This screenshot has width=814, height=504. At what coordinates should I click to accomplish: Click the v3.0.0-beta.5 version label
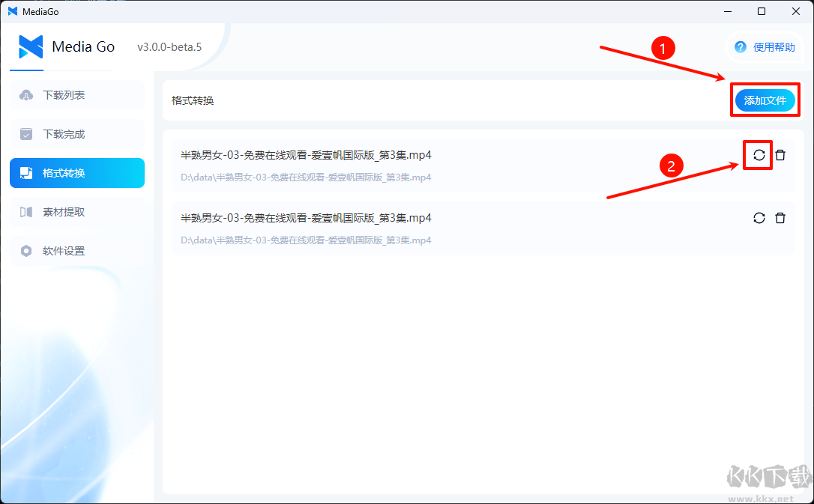[169, 47]
